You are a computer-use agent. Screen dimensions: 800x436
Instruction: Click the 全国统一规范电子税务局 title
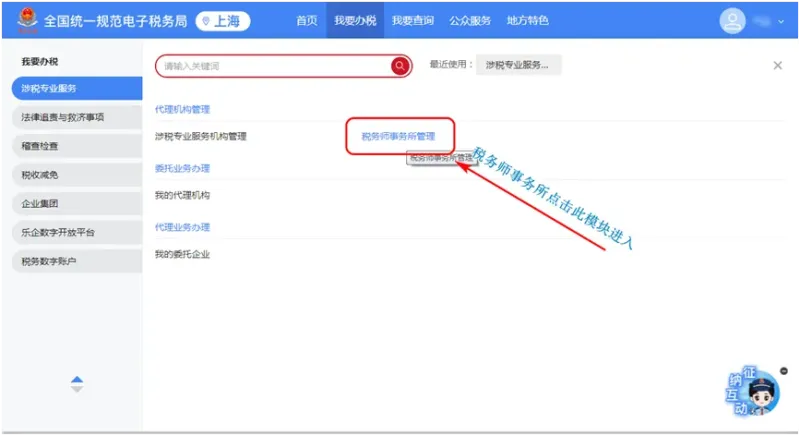[115, 21]
